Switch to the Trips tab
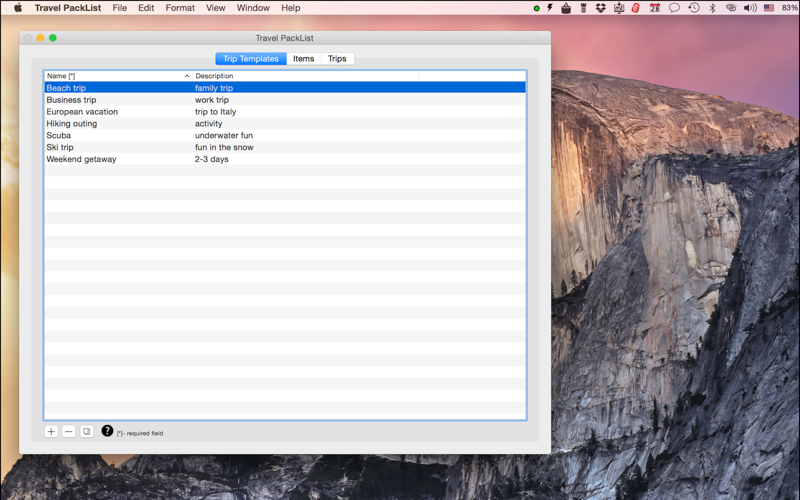Viewport: 800px width, 500px height. [x=337, y=59]
